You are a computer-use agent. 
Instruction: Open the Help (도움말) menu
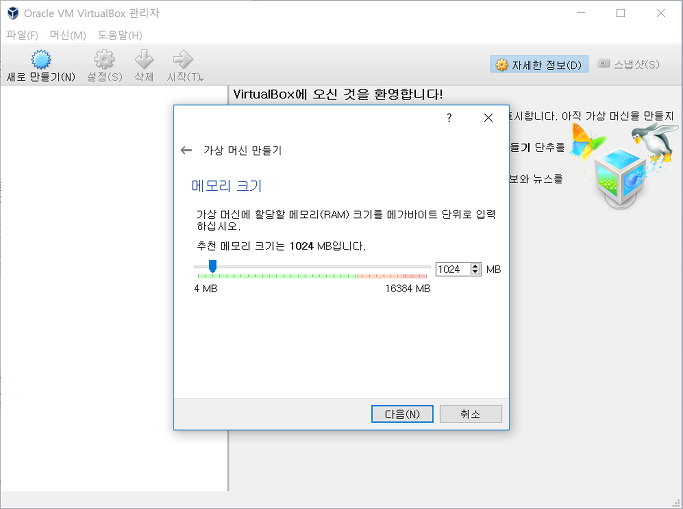(120, 35)
